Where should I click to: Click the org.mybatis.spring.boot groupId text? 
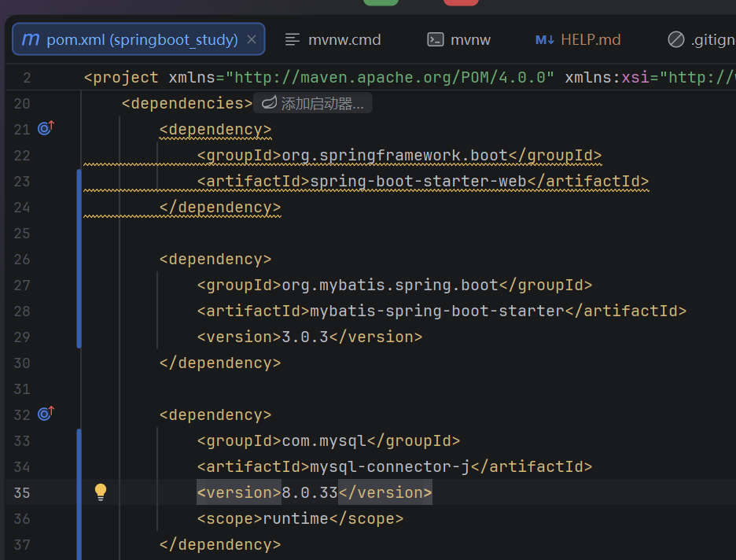[390, 285]
